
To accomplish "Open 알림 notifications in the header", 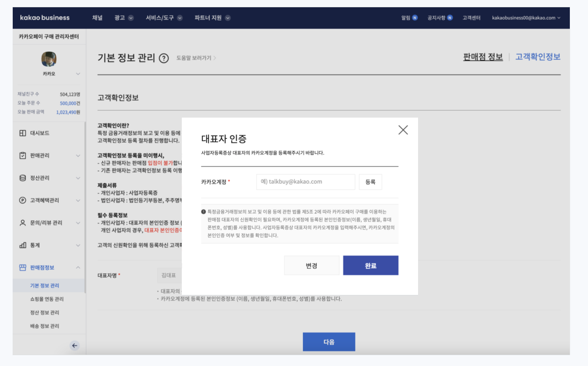I will coord(409,18).
